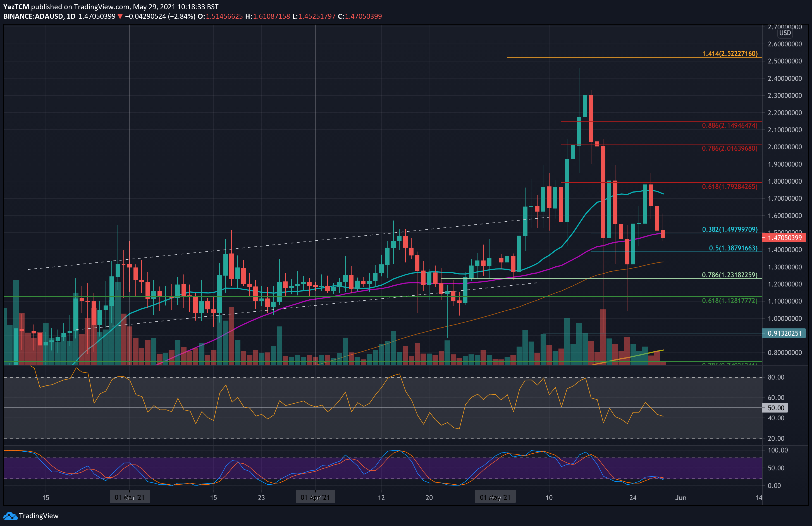Click the 0.786(1.23182259) Fibonacci label

point(730,275)
